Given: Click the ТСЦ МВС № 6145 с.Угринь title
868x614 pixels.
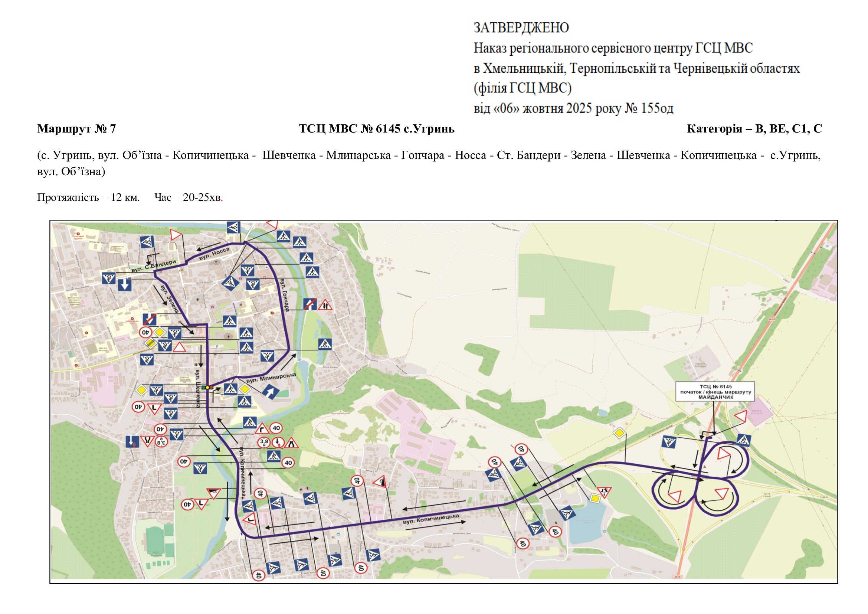Looking at the screenshot, I should (x=377, y=129).
